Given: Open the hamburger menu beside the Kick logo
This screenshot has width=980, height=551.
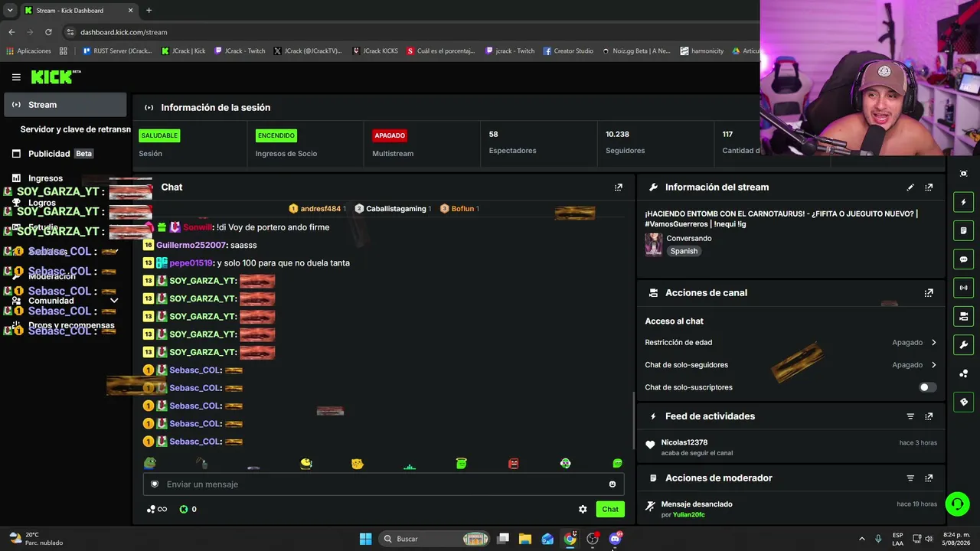Looking at the screenshot, I should point(16,77).
